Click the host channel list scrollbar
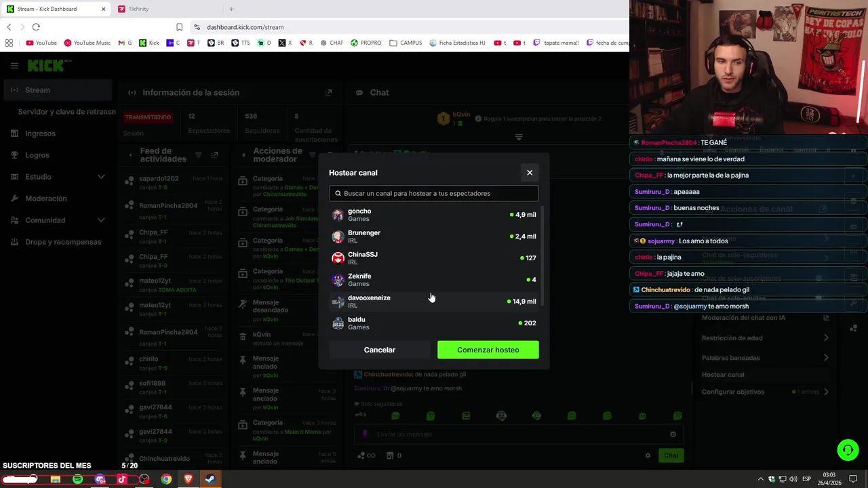Viewport: 868px width, 488px height. (x=542, y=258)
